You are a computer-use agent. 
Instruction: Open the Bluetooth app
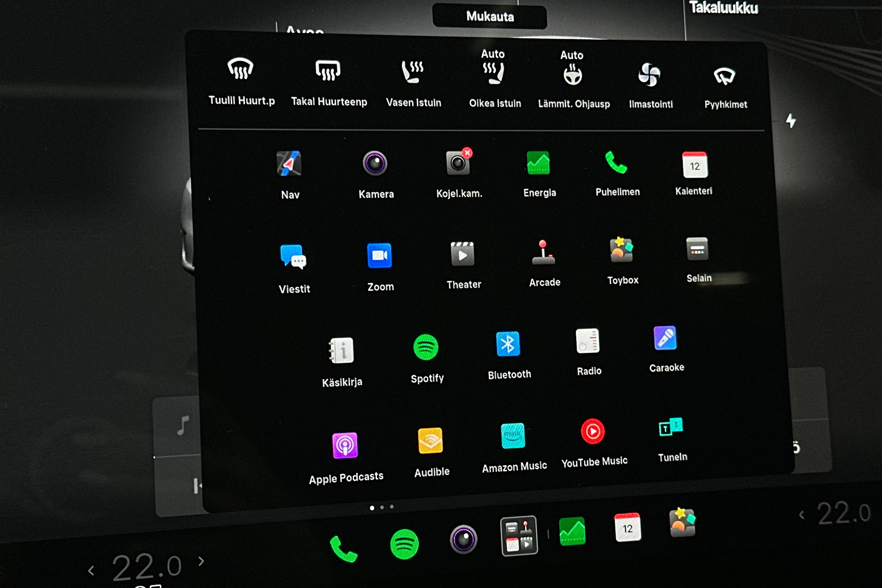(508, 344)
